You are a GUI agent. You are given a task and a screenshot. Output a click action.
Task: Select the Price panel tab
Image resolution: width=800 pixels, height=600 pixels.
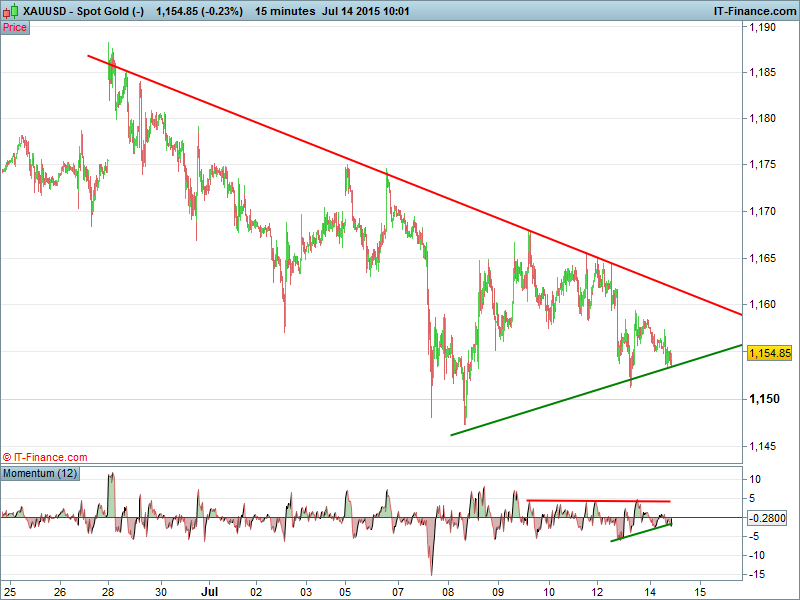[x=15, y=28]
